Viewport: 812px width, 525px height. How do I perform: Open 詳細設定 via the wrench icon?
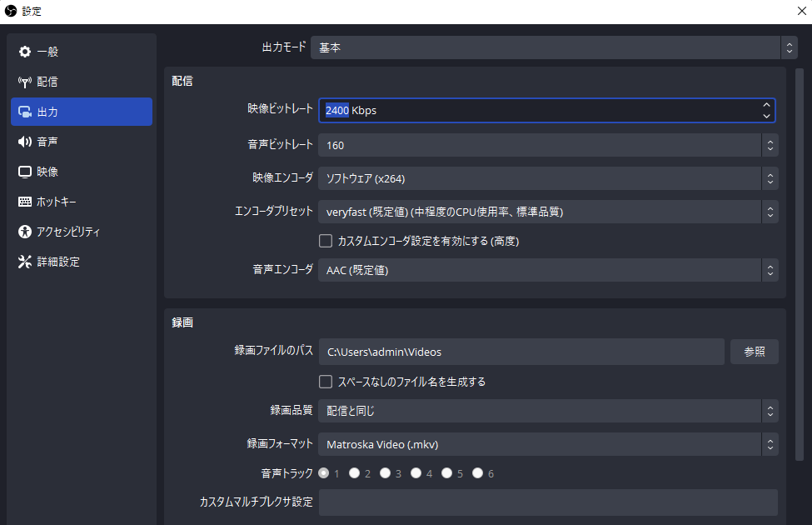(x=25, y=261)
